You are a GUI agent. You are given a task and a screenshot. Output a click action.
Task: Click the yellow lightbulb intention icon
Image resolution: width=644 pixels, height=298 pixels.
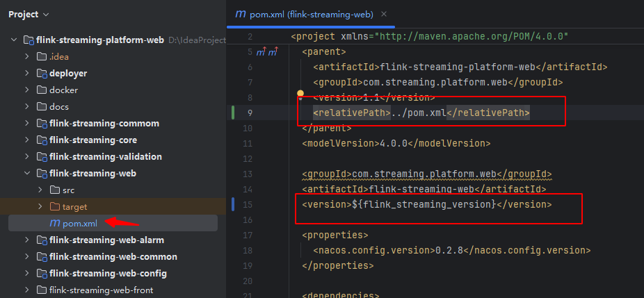[300, 94]
